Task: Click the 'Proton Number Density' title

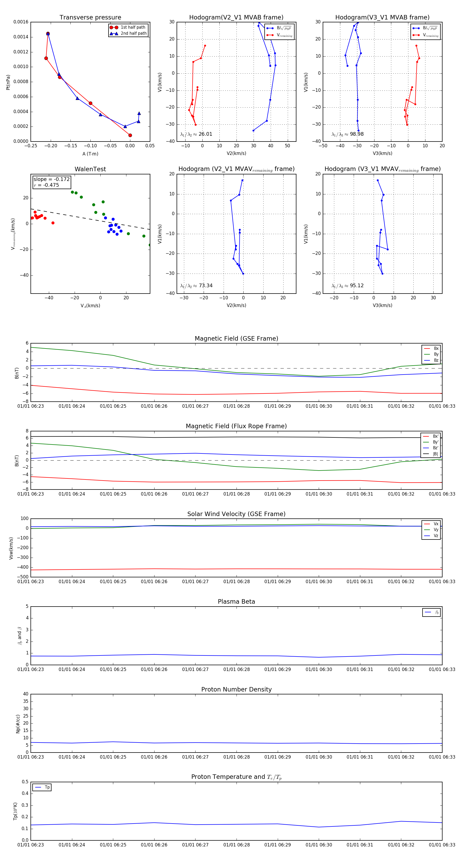Action: 236,689
